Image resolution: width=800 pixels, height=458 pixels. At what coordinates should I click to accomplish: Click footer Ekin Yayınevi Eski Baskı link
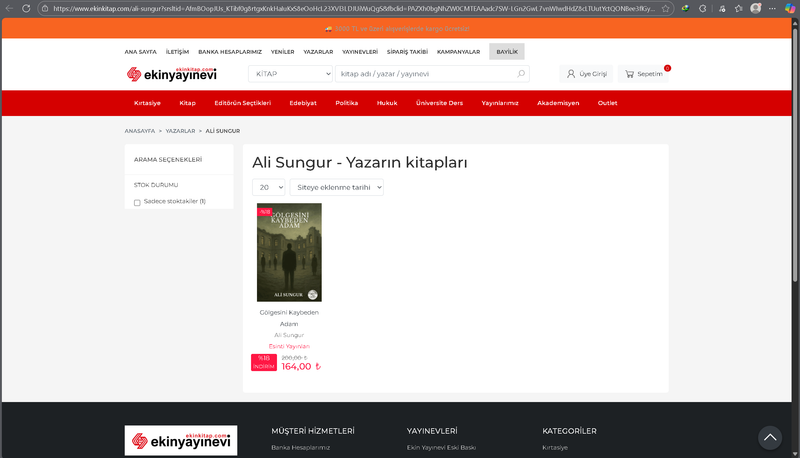tap(441, 447)
